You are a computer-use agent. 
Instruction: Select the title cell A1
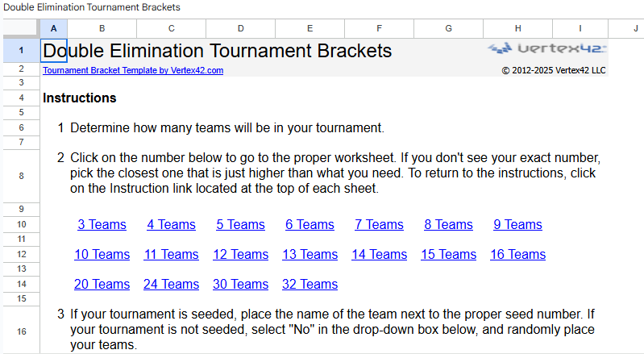click(53, 51)
